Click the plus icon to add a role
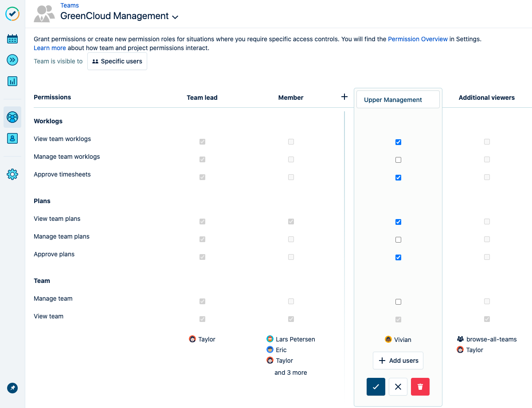532x408 pixels. [x=344, y=97]
